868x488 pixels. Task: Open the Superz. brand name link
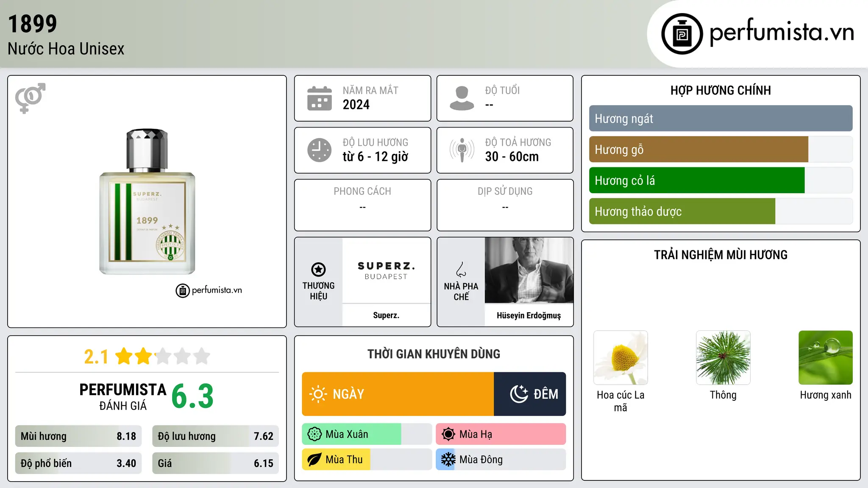point(386,315)
